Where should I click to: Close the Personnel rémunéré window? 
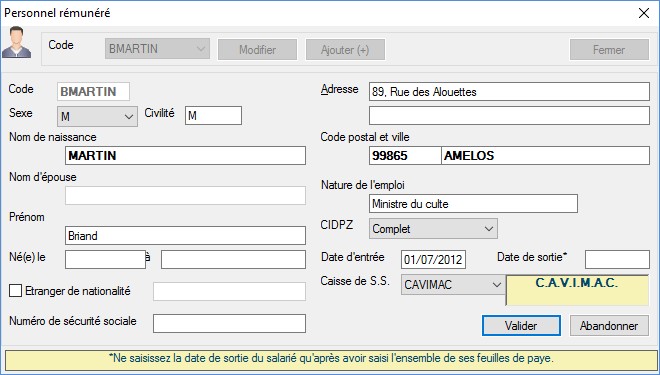(x=644, y=13)
